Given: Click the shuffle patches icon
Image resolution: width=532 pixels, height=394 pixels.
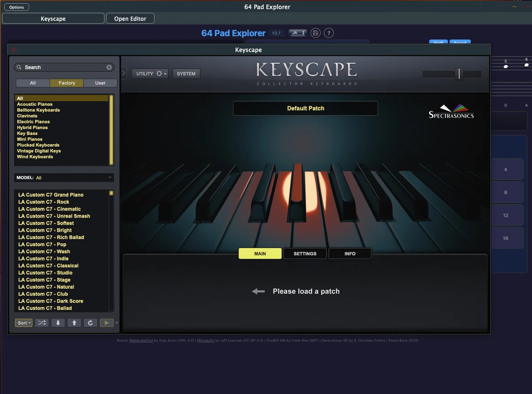Looking at the screenshot, I should 42,323.
